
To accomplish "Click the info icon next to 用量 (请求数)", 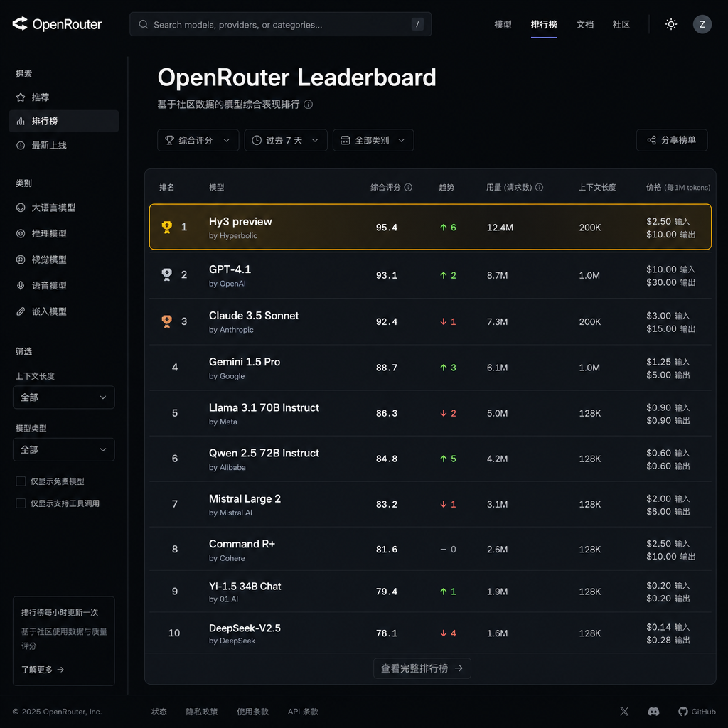I will pyautogui.click(x=539, y=187).
